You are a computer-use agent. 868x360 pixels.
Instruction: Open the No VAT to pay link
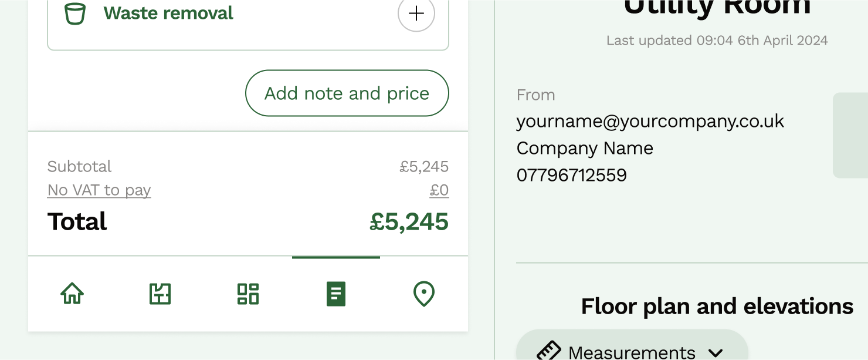click(99, 190)
